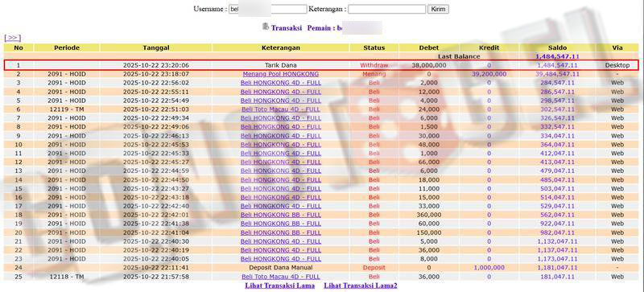Open the >> next page link
This screenshot has width=644, height=292.
(12, 38)
